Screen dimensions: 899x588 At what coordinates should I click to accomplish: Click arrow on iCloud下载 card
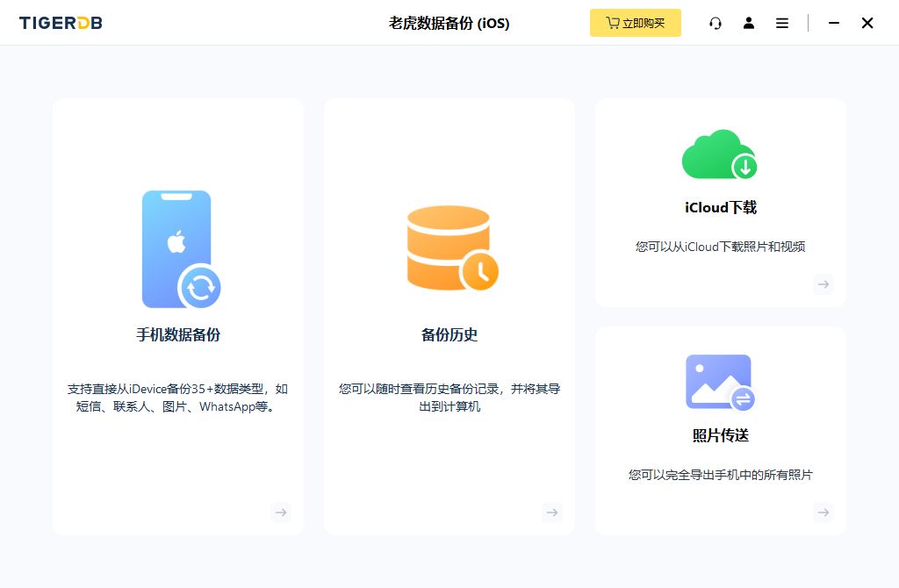tap(823, 283)
